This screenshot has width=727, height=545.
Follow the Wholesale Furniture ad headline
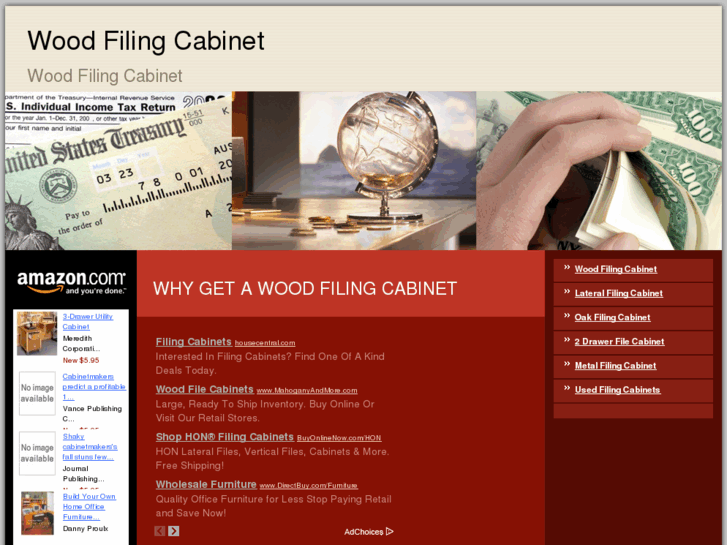click(206, 484)
